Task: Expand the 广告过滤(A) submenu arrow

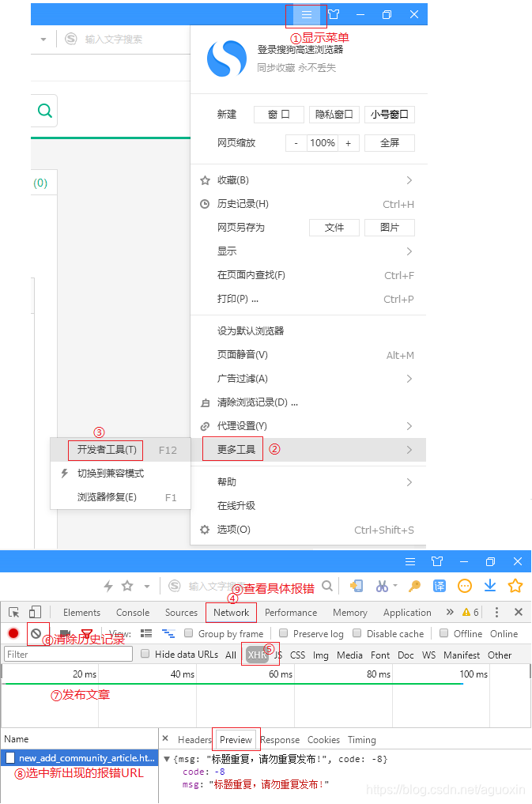Action: 409,379
